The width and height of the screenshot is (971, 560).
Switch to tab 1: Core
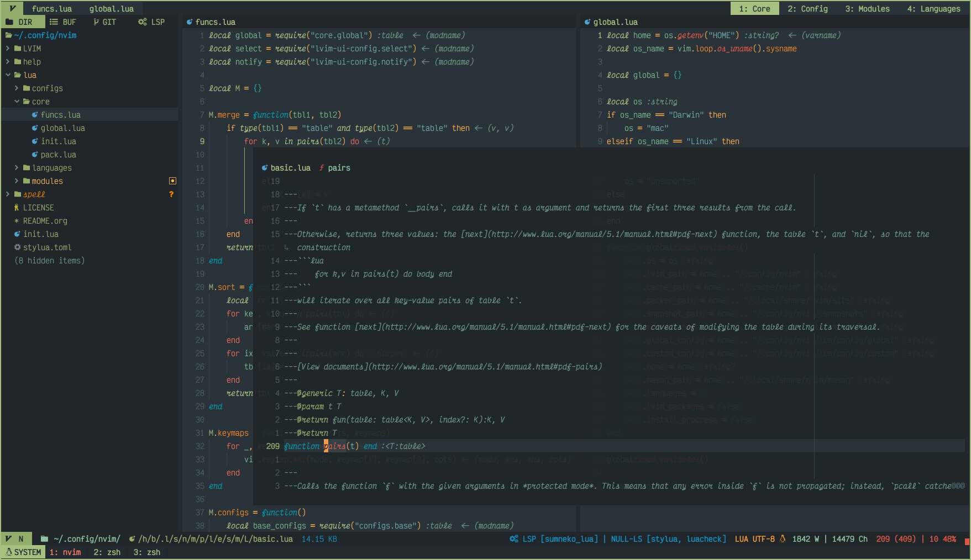tap(754, 9)
